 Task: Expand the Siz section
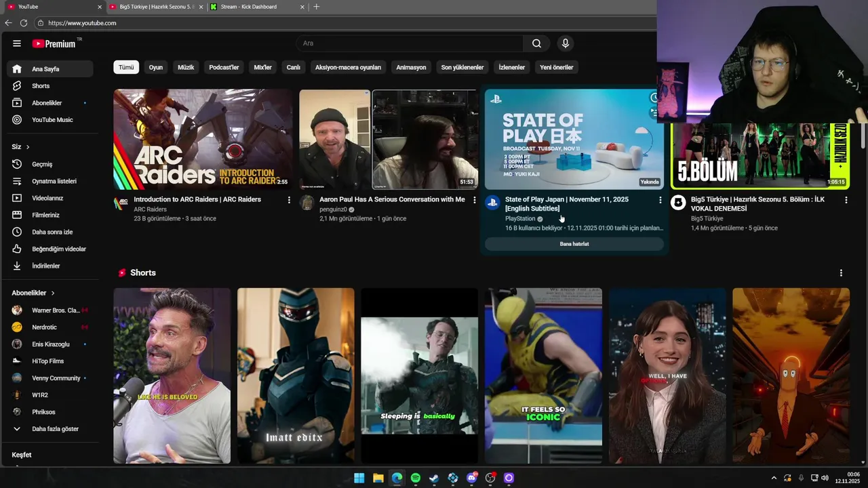pyautogui.click(x=20, y=146)
